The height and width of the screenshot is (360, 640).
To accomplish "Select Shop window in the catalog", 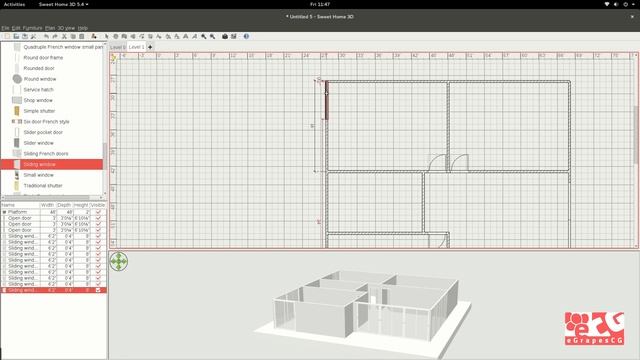I will tap(38, 100).
